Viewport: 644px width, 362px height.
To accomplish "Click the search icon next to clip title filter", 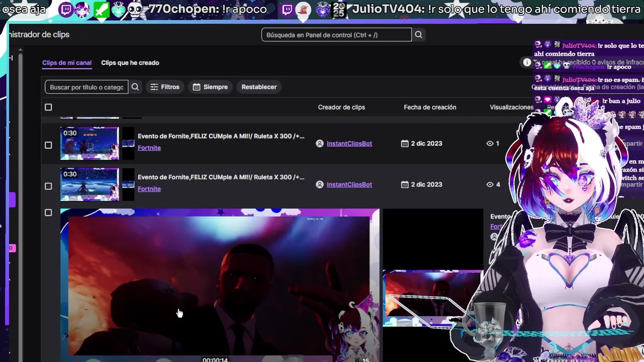I will pos(135,87).
